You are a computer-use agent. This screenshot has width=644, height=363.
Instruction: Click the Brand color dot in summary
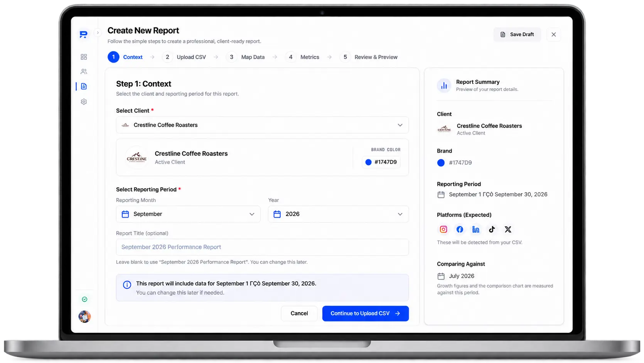[x=441, y=163]
